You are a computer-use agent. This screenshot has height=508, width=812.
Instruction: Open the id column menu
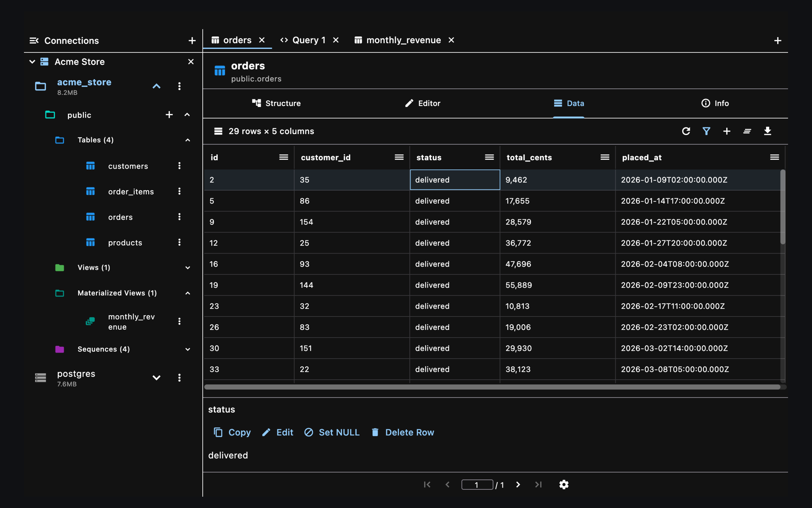click(284, 157)
